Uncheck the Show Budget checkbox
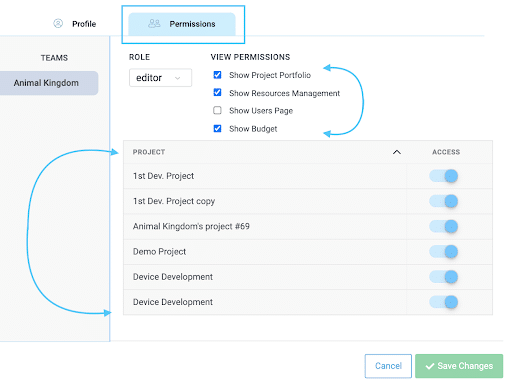512x387 pixels. (x=217, y=128)
